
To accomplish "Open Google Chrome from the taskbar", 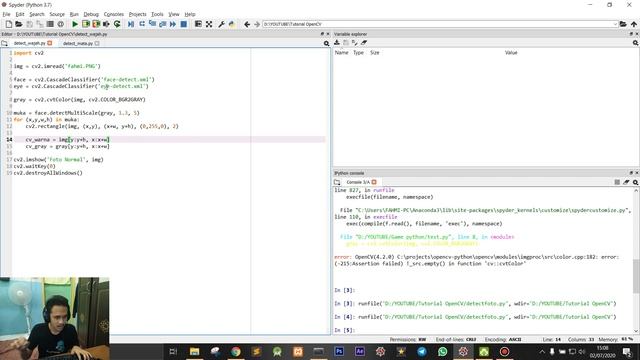I will pyautogui.click(x=236, y=351).
